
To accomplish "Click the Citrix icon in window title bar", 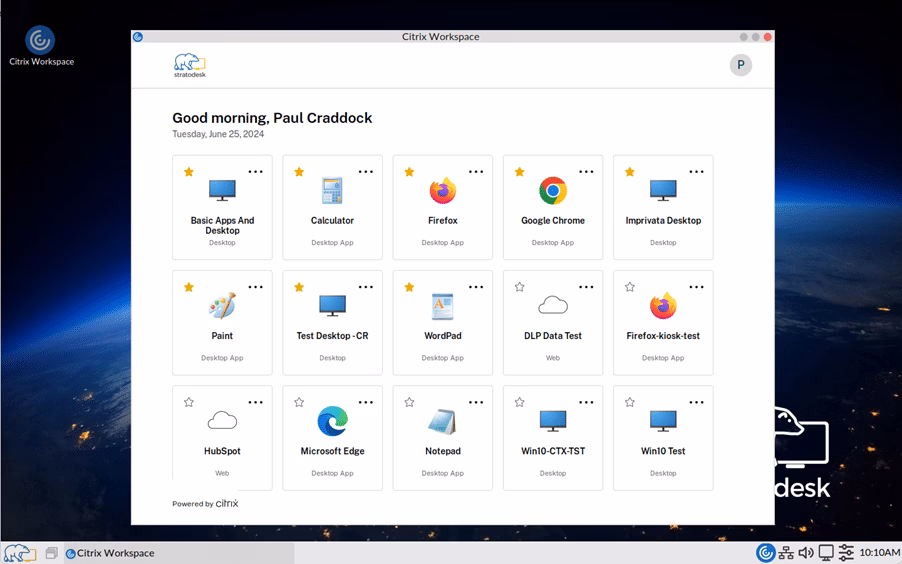I will 138,37.
